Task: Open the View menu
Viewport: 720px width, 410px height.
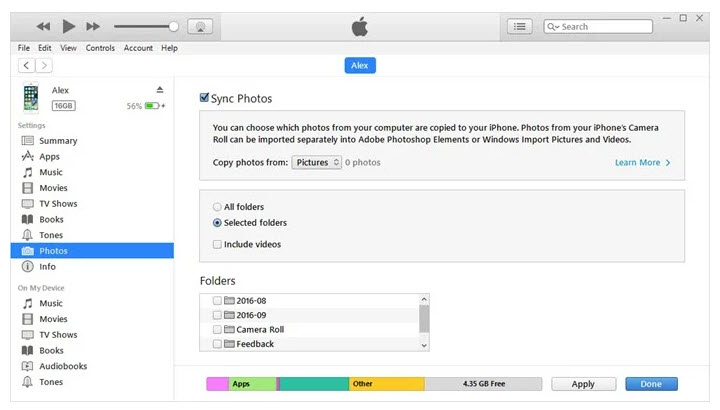Action: [x=68, y=48]
